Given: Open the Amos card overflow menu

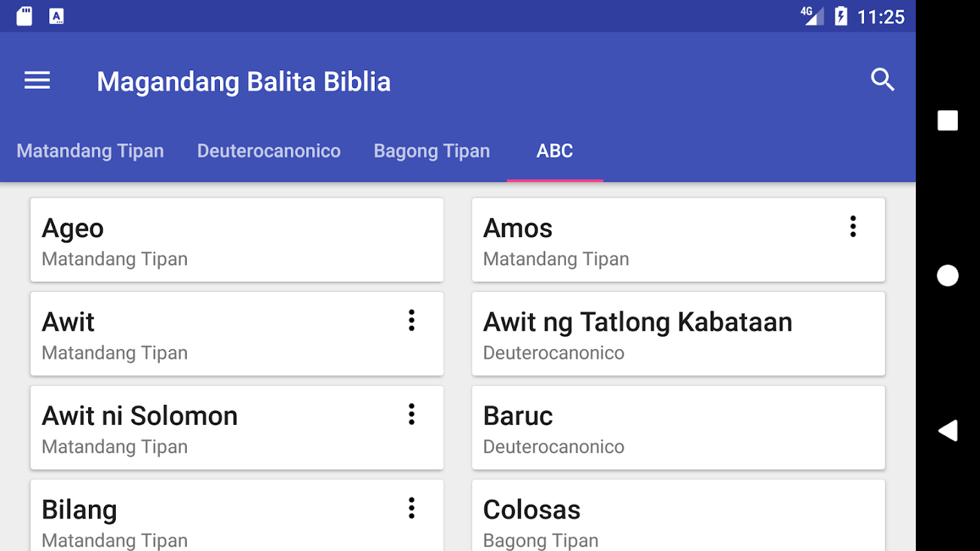Looking at the screenshot, I should [853, 227].
